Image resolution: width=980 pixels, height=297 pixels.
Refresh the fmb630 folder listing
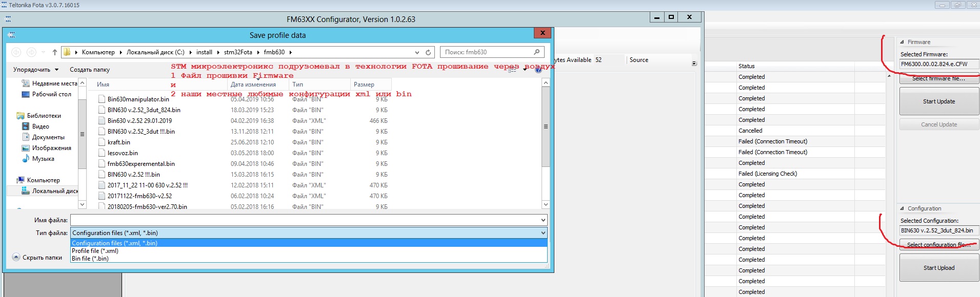(x=428, y=52)
